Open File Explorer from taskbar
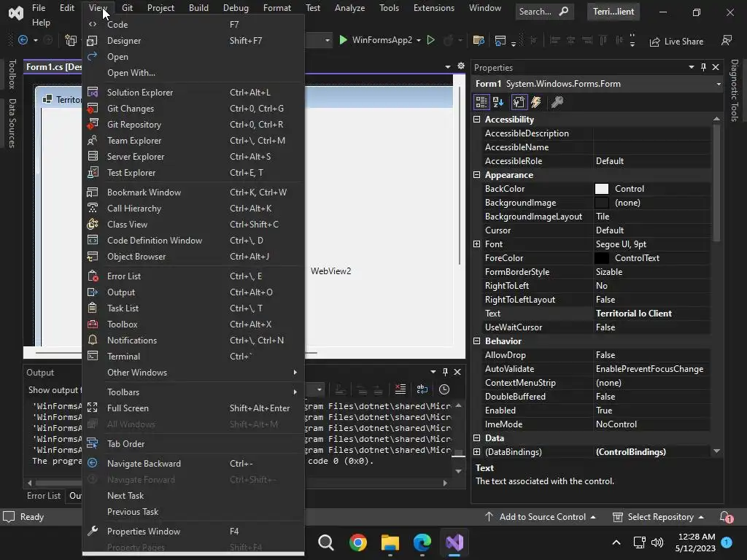 coord(390,542)
